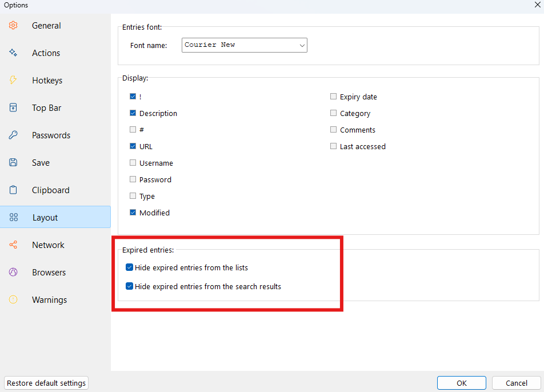
Task: Check the Category column checkbox
Action: [x=333, y=113]
